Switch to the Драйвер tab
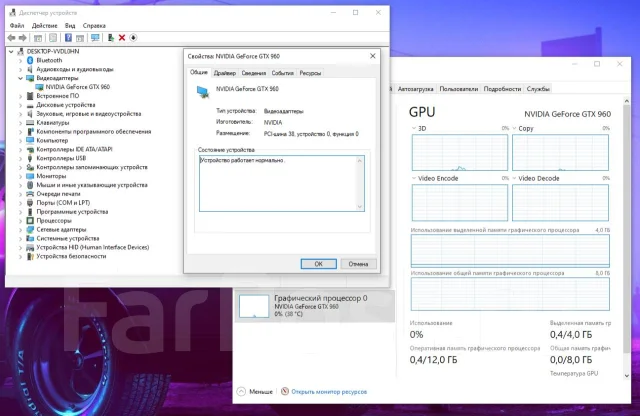 pos(225,73)
